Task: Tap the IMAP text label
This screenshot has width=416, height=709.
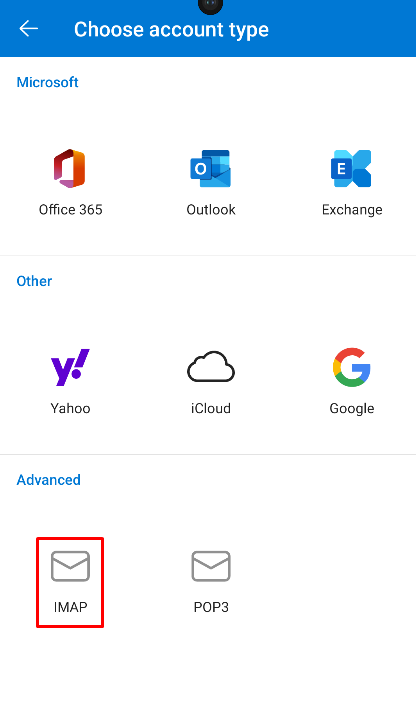Action: (x=70, y=607)
